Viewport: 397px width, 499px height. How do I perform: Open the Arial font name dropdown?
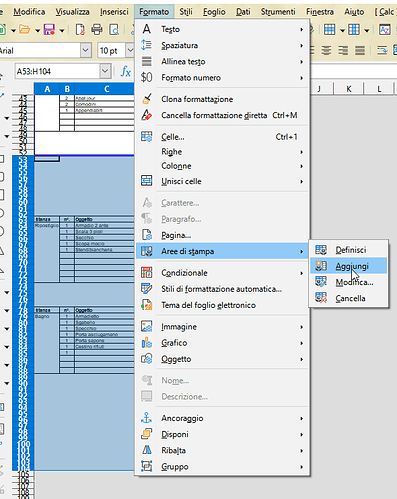pyautogui.click(x=86, y=51)
